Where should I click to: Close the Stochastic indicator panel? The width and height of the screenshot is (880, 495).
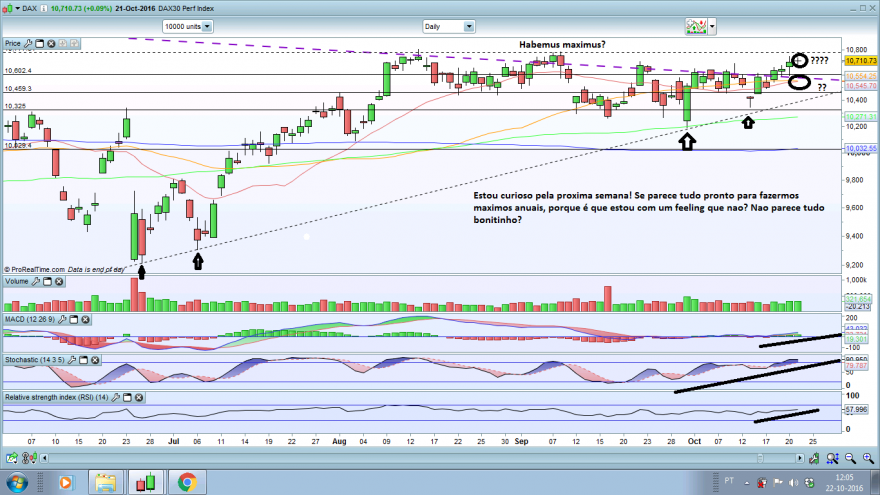(x=95, y=360)
